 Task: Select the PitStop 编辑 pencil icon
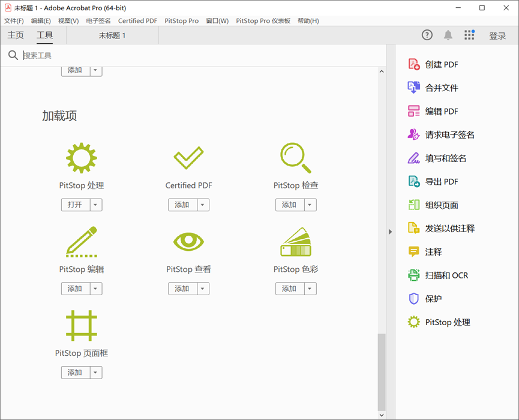pos(82,242)
